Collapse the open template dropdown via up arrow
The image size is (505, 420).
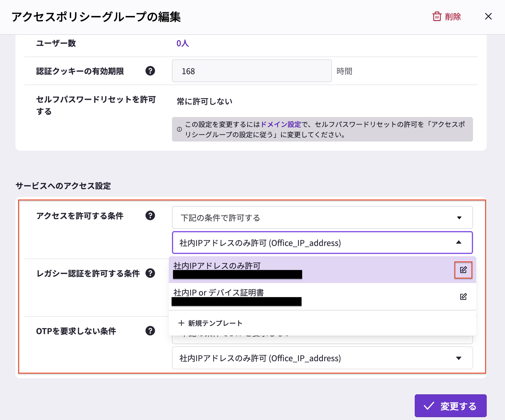click(x=459, y=243)
